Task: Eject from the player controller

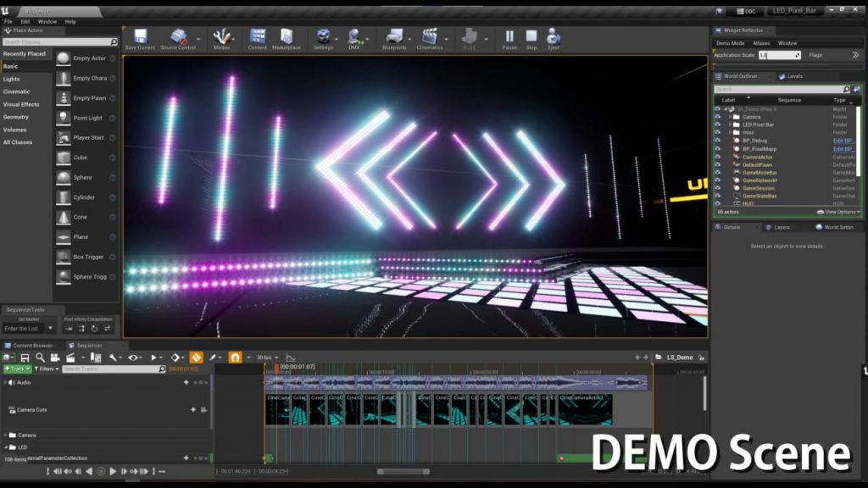Action: coord(553,37)
